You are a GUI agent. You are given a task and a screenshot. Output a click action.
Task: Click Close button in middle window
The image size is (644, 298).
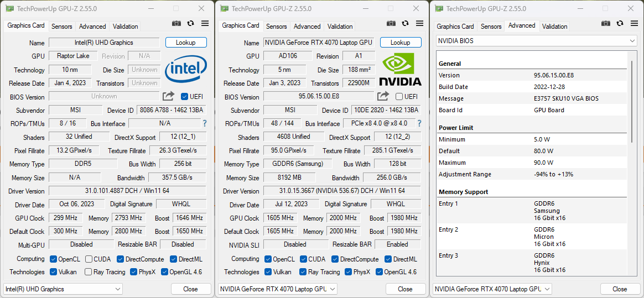click(x=406, y=289)
